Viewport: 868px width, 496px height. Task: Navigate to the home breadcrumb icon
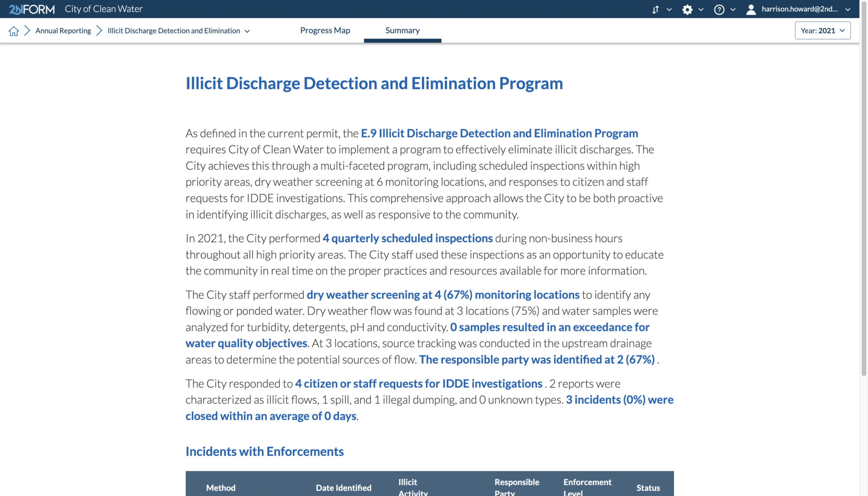pos(14,30)
